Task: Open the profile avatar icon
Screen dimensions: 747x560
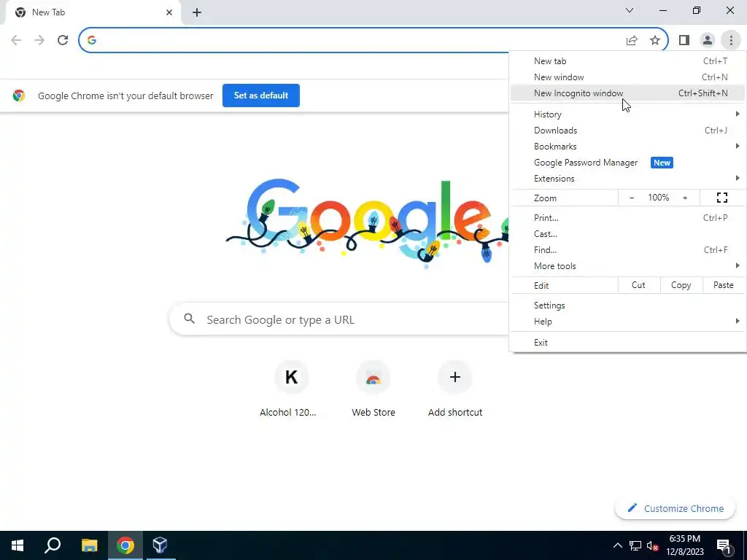Action: [x=708, y=41]
